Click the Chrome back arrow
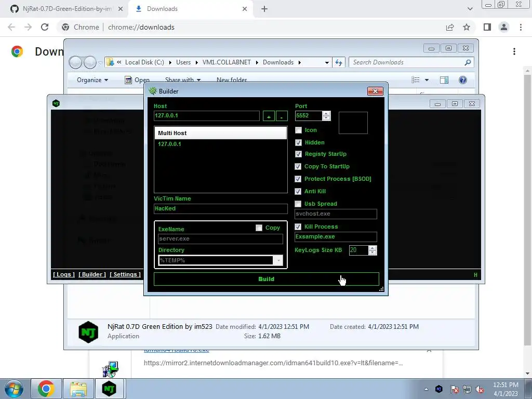This screenshot has width=532, height=399. (11, 27)
